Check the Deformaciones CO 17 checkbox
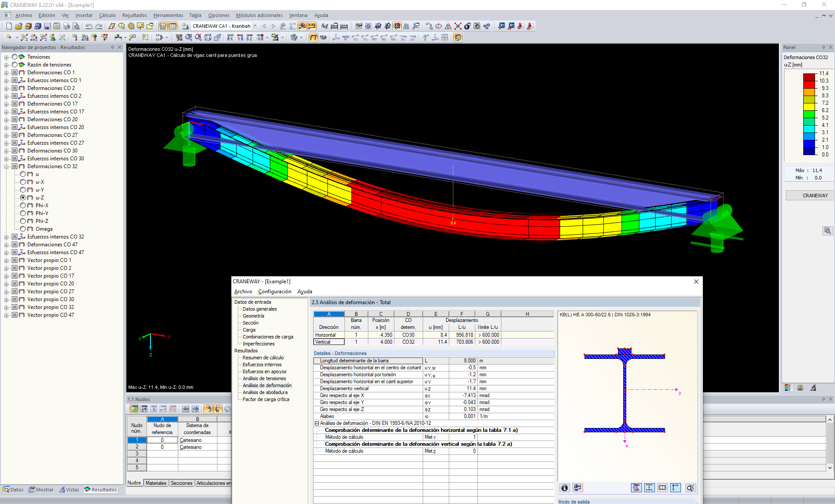835x504 pixels. click(15, 104)
